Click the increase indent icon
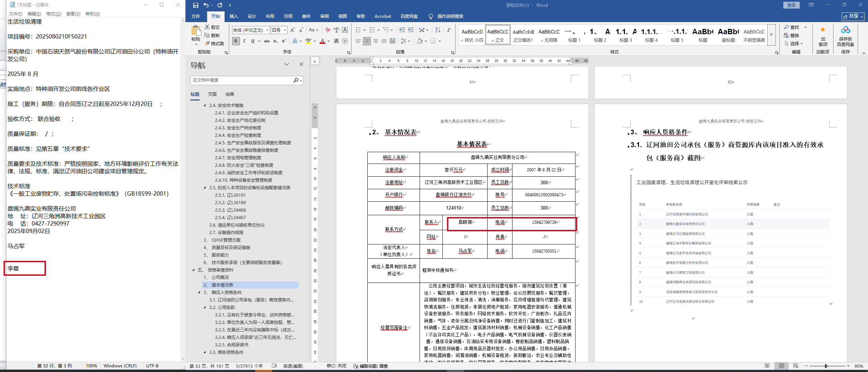Viewport: 868px width, 372px height. click(x=410, y=30)
